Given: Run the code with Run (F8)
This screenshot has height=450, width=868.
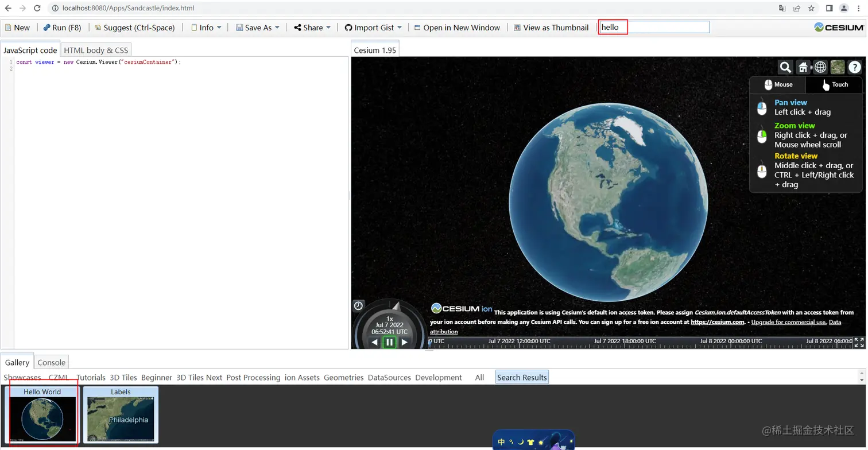Looking at the screenshot, I should click(x=63, y=28).
